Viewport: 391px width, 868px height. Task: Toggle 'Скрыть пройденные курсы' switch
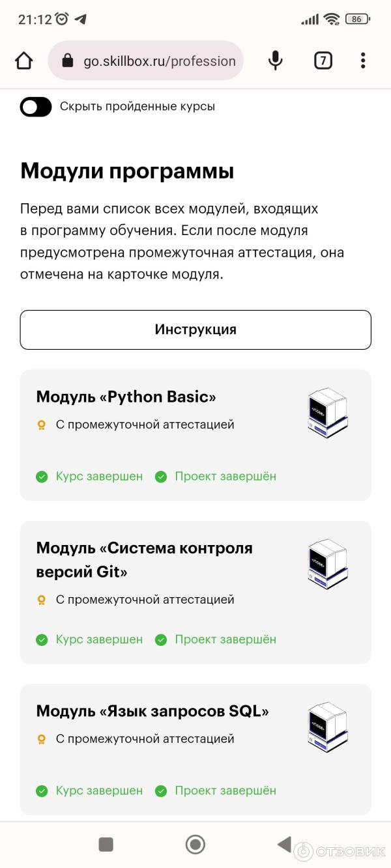36,106
